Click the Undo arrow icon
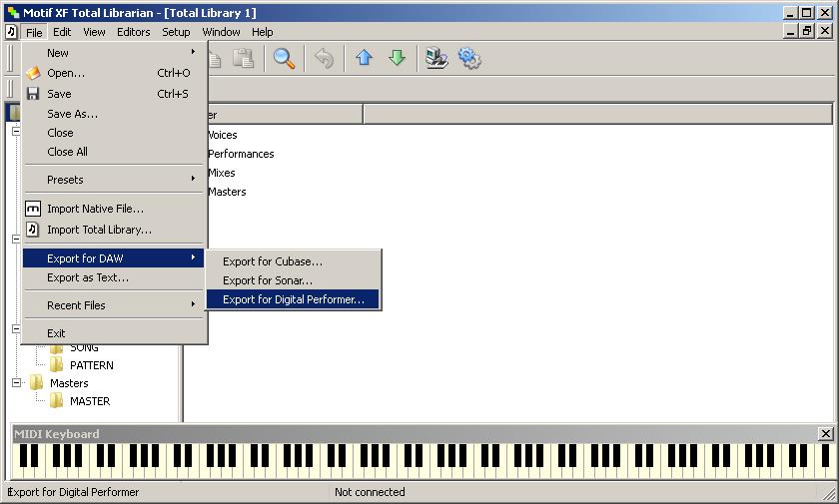The image size is (839, 504). pyautogui.click(x=324, y=58)
